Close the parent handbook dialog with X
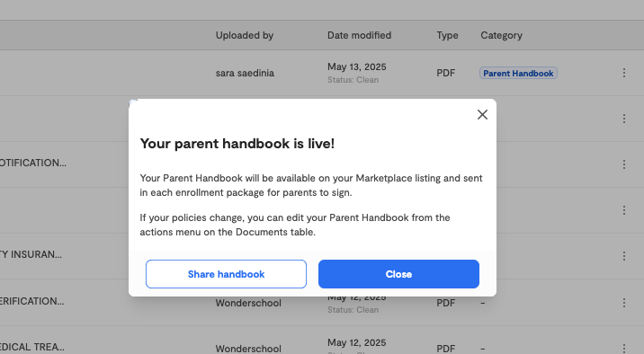This screenshot has height=354, width=644. click(482, 114)
